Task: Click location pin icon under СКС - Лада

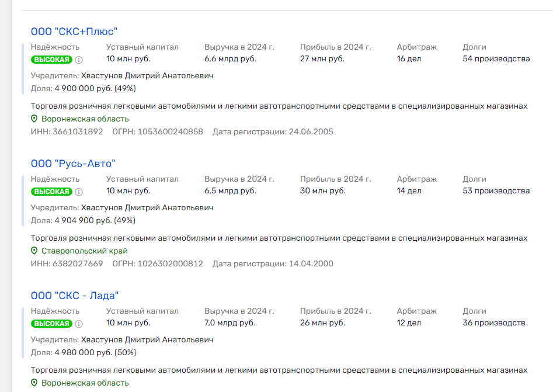Action: 34,383
